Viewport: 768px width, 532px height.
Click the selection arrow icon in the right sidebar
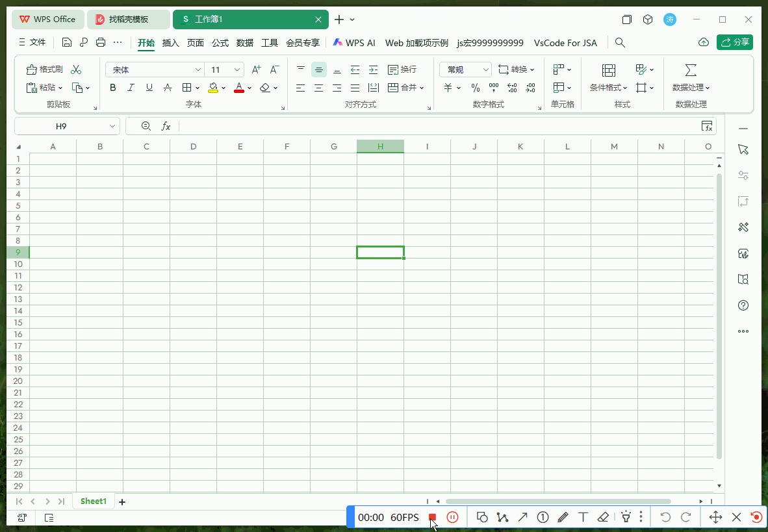(x=743, y=149)
